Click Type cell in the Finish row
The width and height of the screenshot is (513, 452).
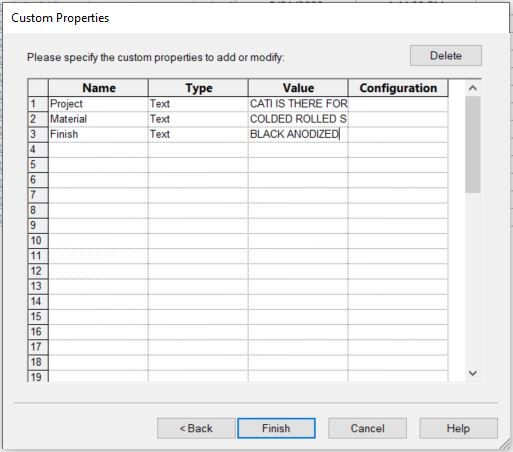click(x=198, y=134)
